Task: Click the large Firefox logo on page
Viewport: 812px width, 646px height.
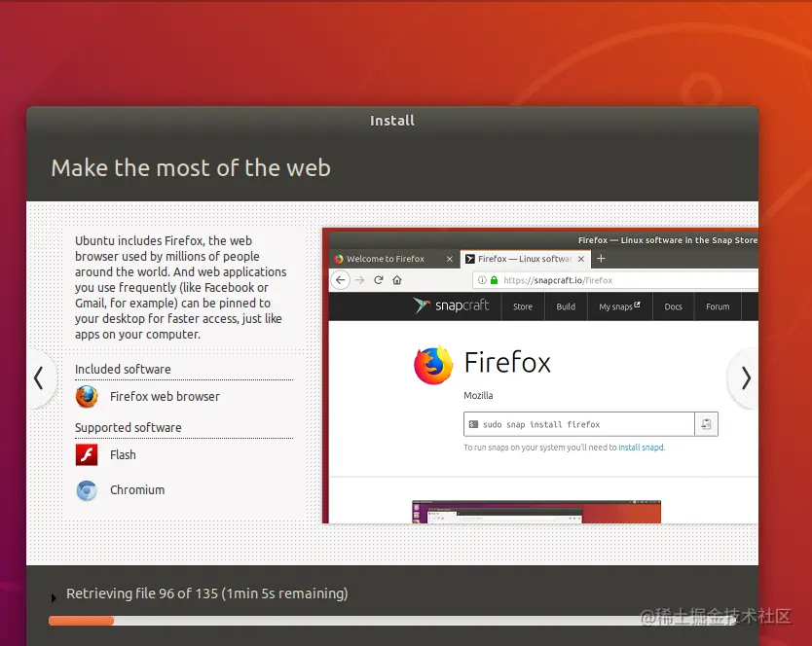Action: point(433,365)
